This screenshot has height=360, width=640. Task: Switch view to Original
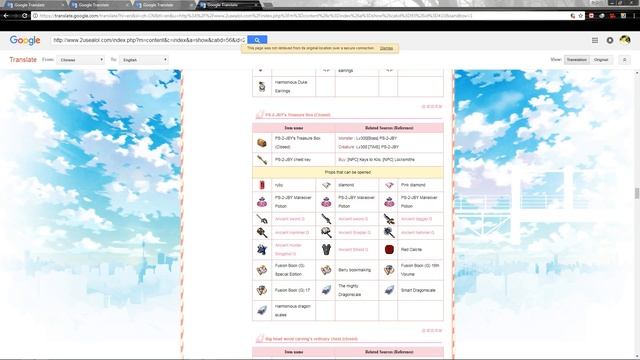coord(601,60)
